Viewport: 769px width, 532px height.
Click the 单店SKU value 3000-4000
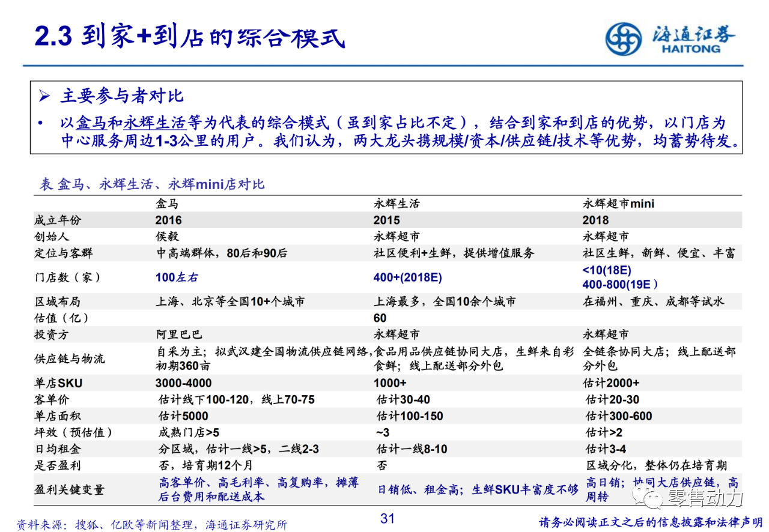[183, 383]
